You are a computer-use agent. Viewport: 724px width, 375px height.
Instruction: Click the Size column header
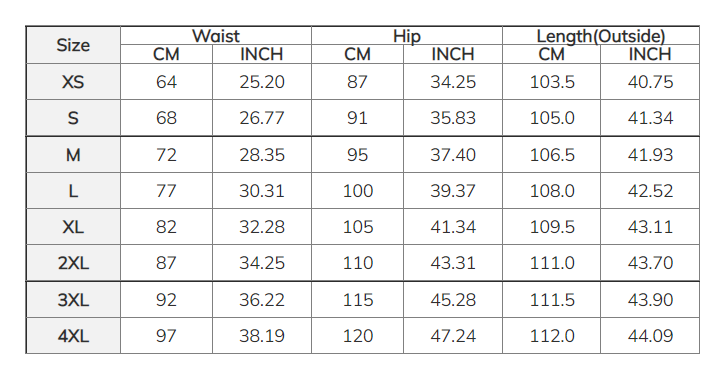[x=73, y=45]
